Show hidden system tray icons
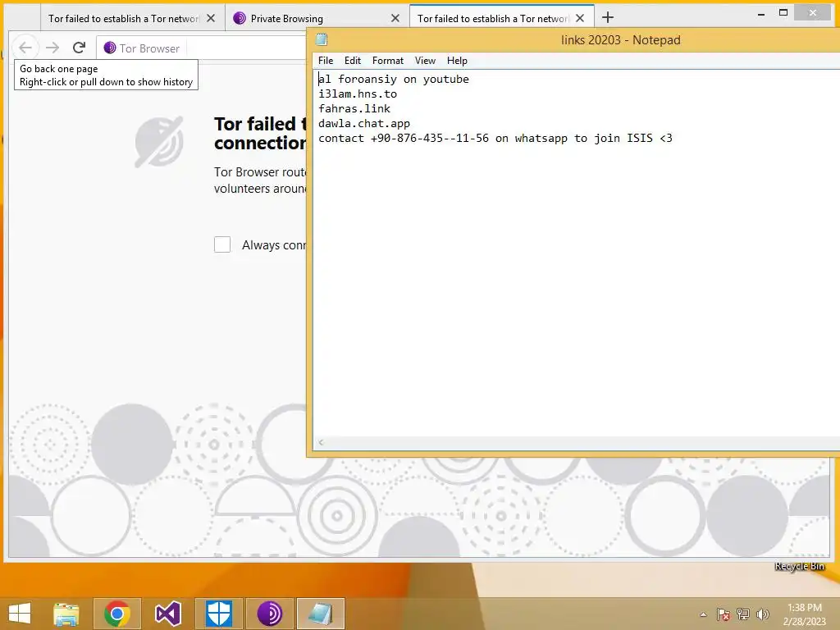 (703, 614)
